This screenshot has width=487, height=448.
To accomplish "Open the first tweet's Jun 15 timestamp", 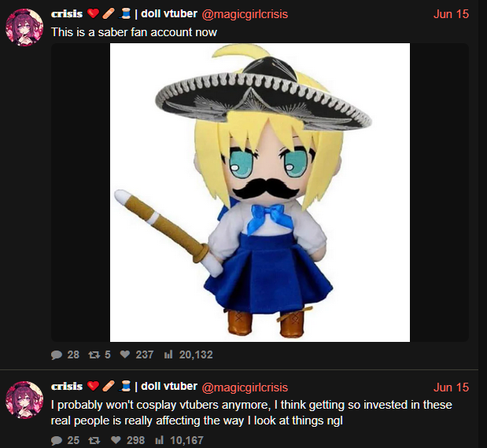I will click(x=451, y=14).
